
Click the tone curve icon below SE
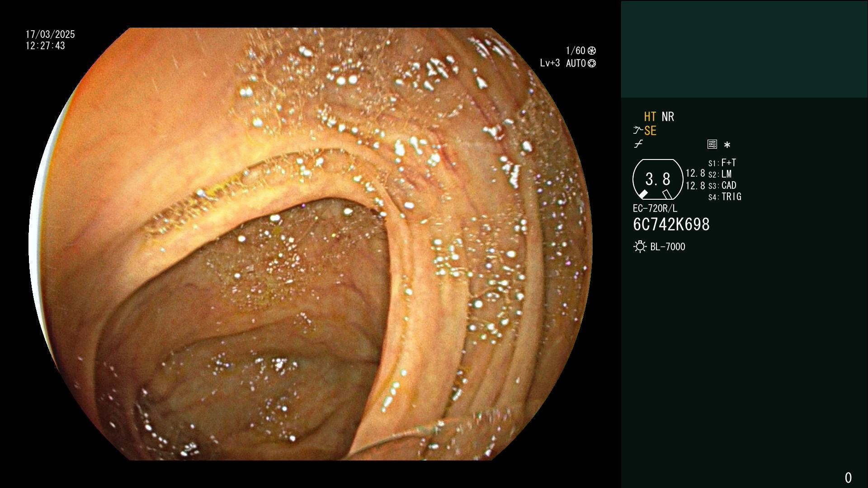point(638,144)
